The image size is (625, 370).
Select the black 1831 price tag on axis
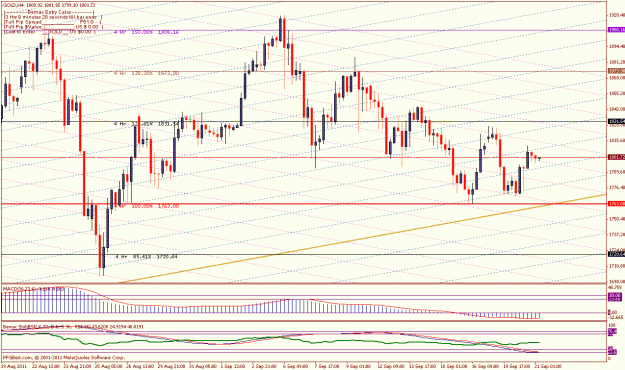[x=616, y=121]
